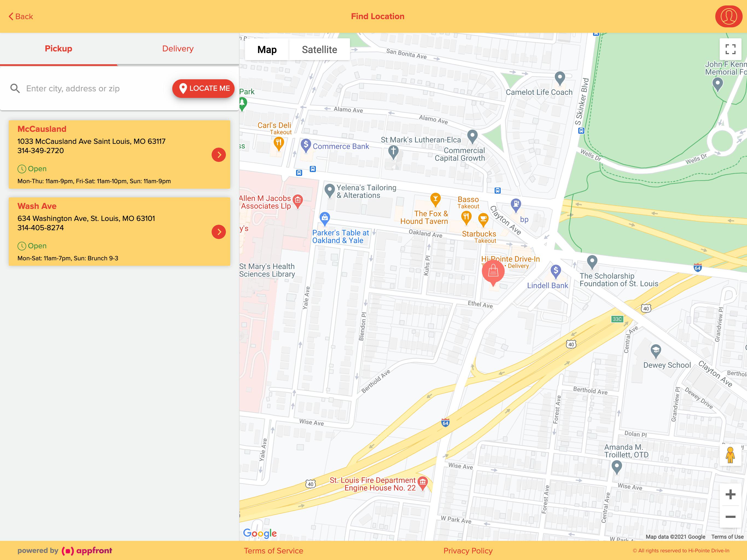Zoom out on the map
This screenshot has width=747, height=560.
[x=730, y=517]
